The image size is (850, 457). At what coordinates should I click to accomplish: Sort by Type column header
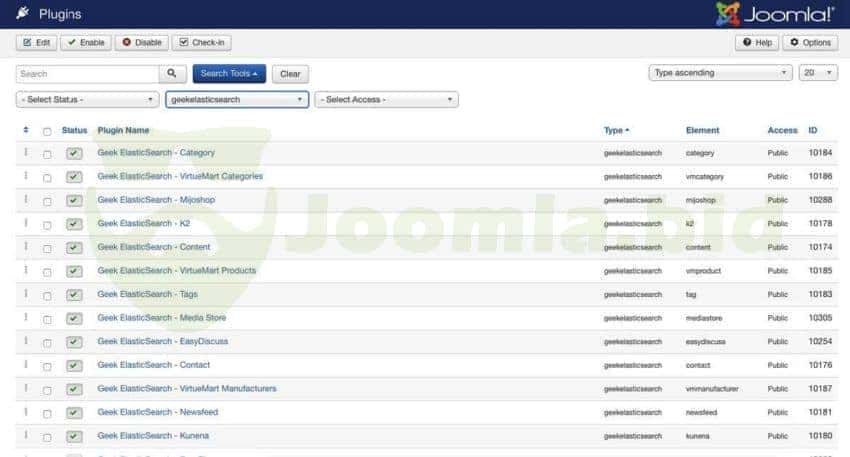click(616, 130)
